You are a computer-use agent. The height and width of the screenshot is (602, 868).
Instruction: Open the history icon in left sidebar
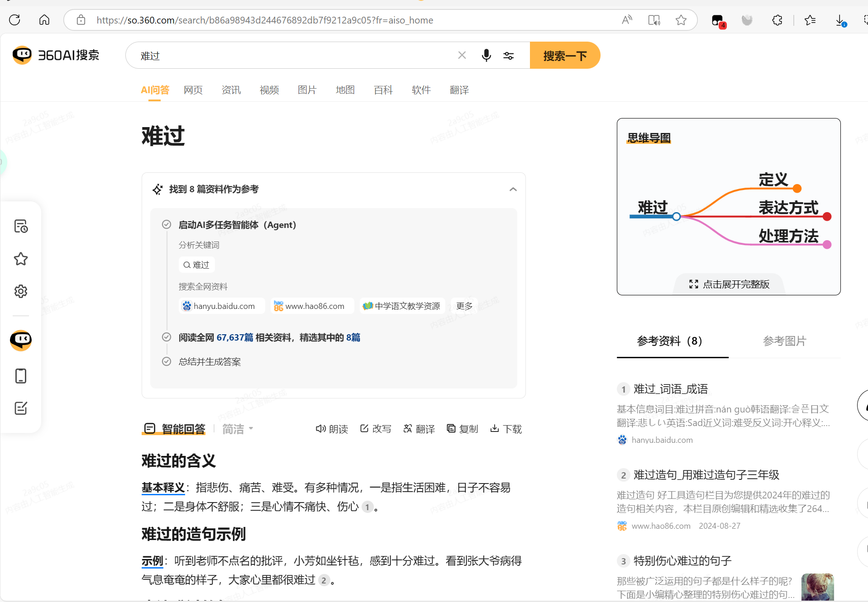21,226
